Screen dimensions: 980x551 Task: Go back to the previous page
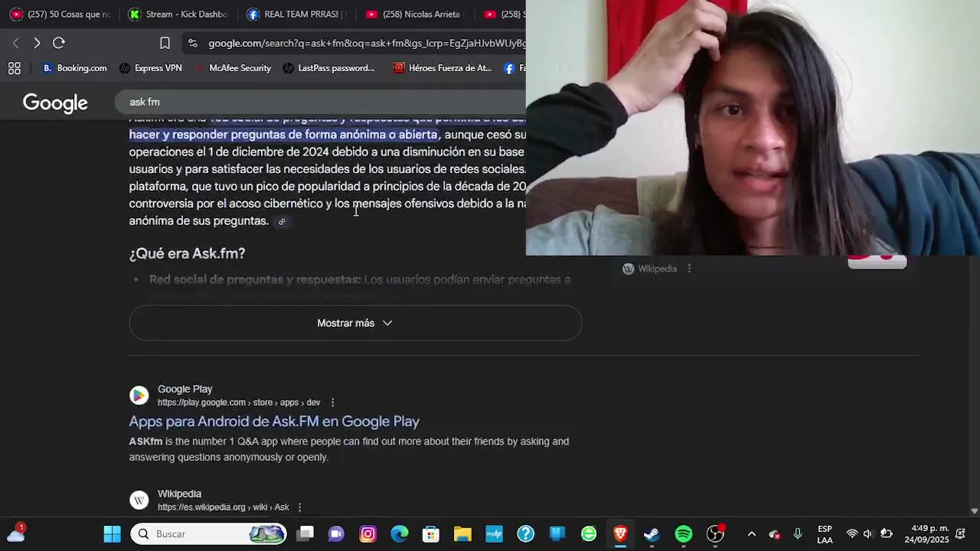pos(15,43)
